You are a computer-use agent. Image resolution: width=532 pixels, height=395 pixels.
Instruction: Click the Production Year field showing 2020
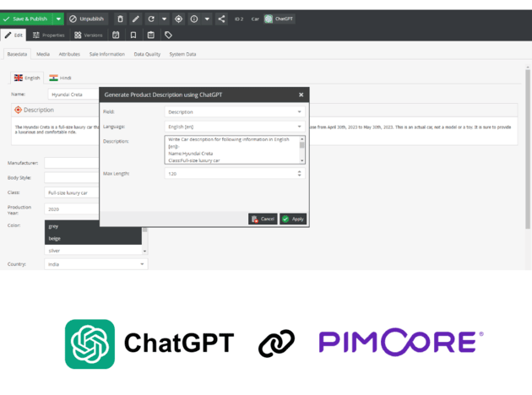72,209
